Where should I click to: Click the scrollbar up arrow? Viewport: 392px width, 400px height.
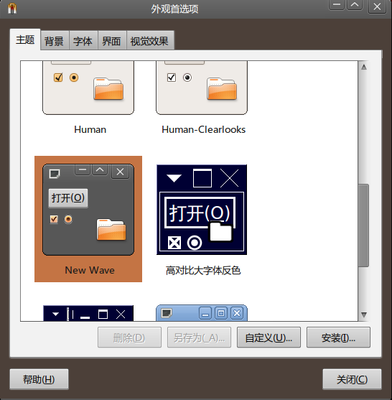coord(364,67)
